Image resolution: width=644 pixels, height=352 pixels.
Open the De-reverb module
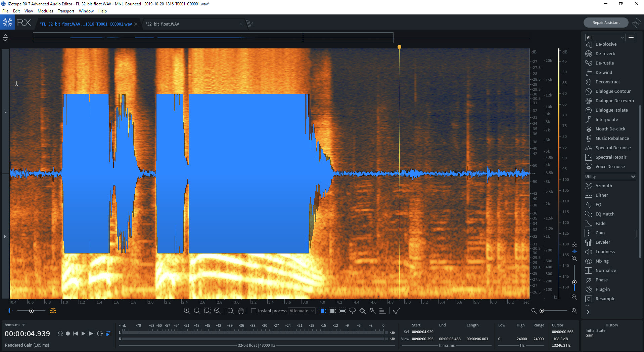coord(610,53)
